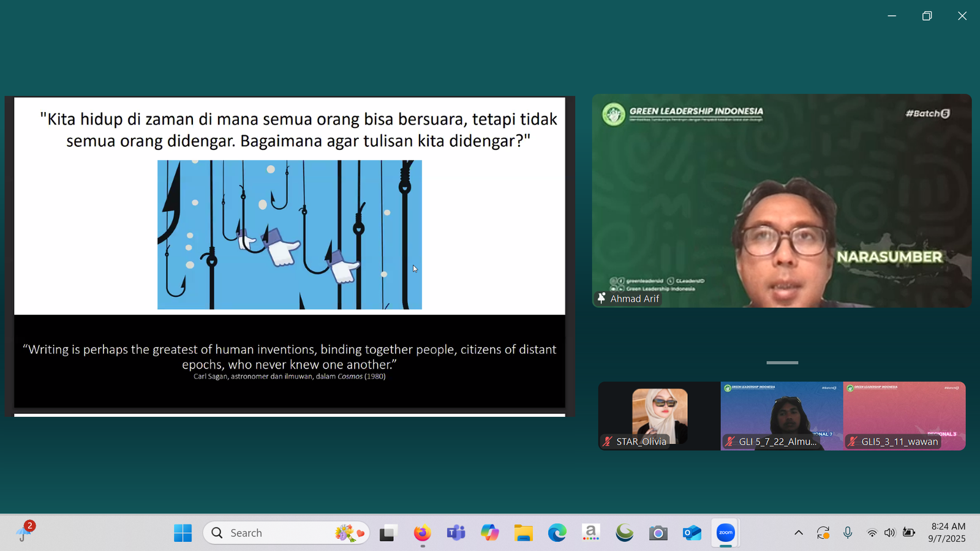Select the GLI 5_7_22_Almu participant video tile
Image resolution: width=980 pixels, height=551 pixels.
click(x=782, y=416)
